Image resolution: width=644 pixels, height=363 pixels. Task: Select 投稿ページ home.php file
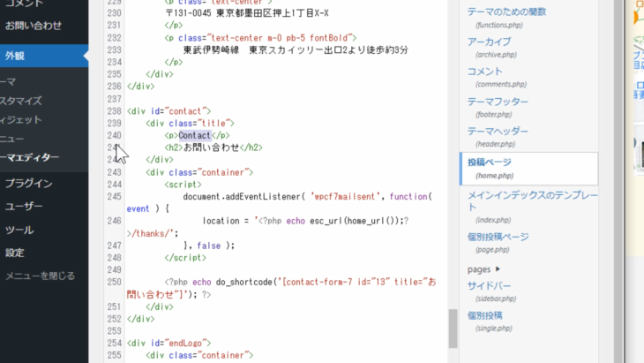click(529, 169)
